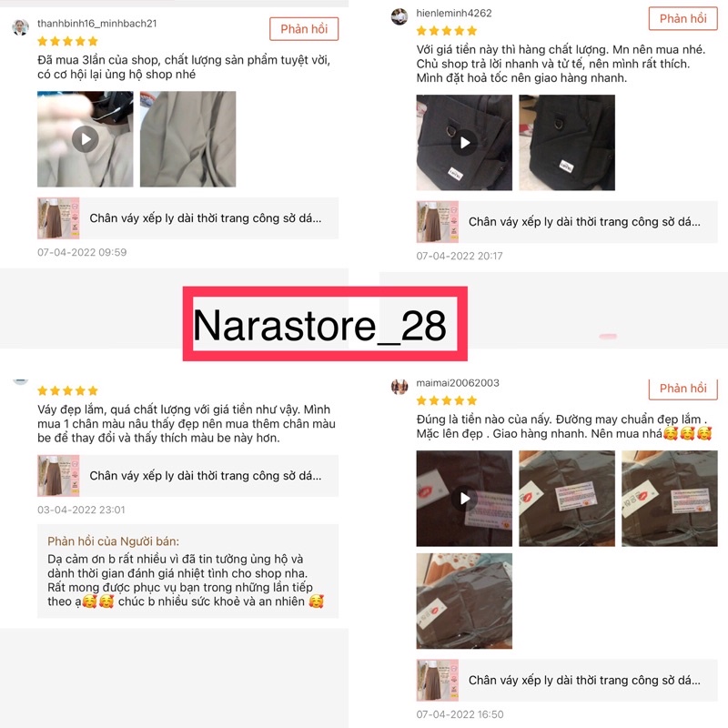Open thanhbinh16_minhbach21 profile avatar
Screen dimensions: 728x728
click(20, 27)
